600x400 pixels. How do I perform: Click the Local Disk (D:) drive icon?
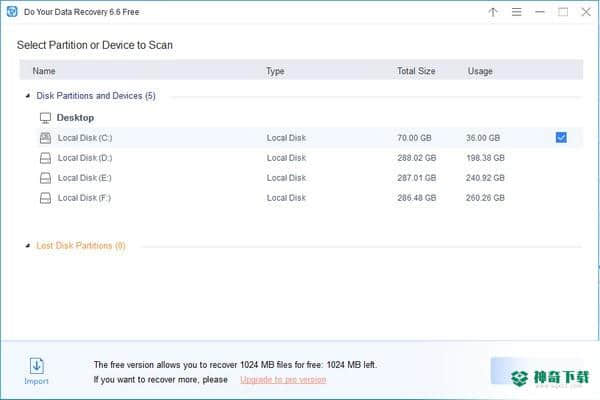(x=46, y=158)
